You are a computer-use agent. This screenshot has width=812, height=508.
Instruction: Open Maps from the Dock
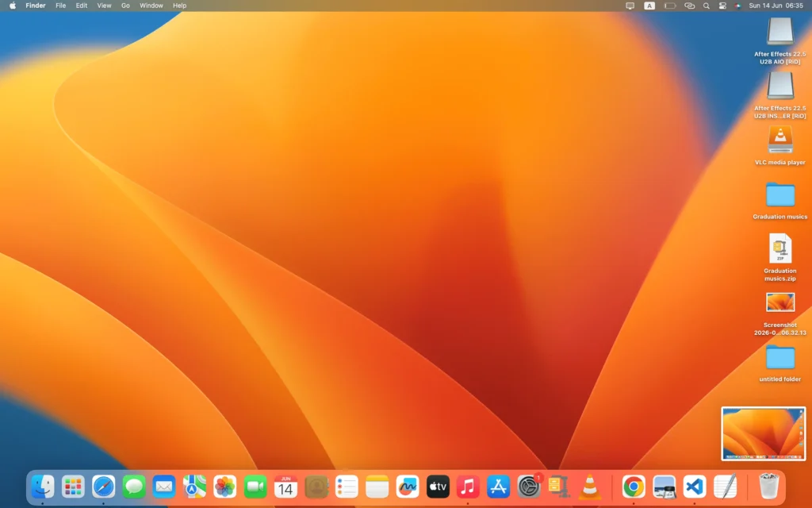(x=195, y=487)
